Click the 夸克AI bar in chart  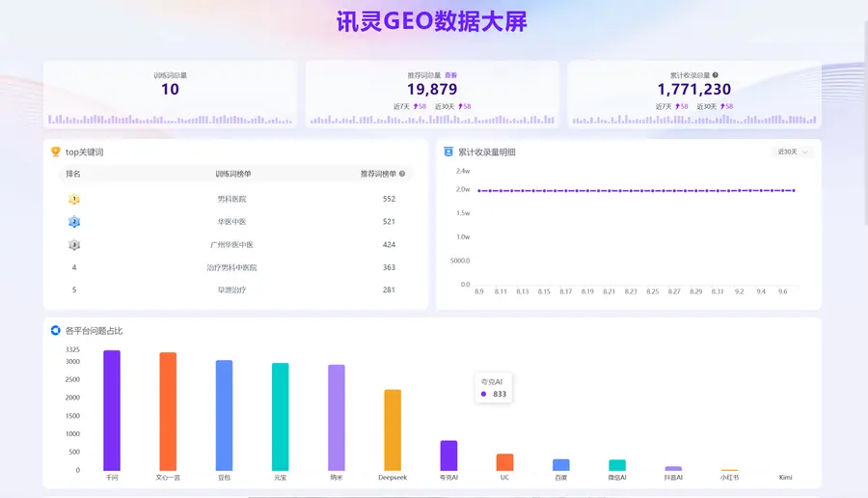[448, 456]
